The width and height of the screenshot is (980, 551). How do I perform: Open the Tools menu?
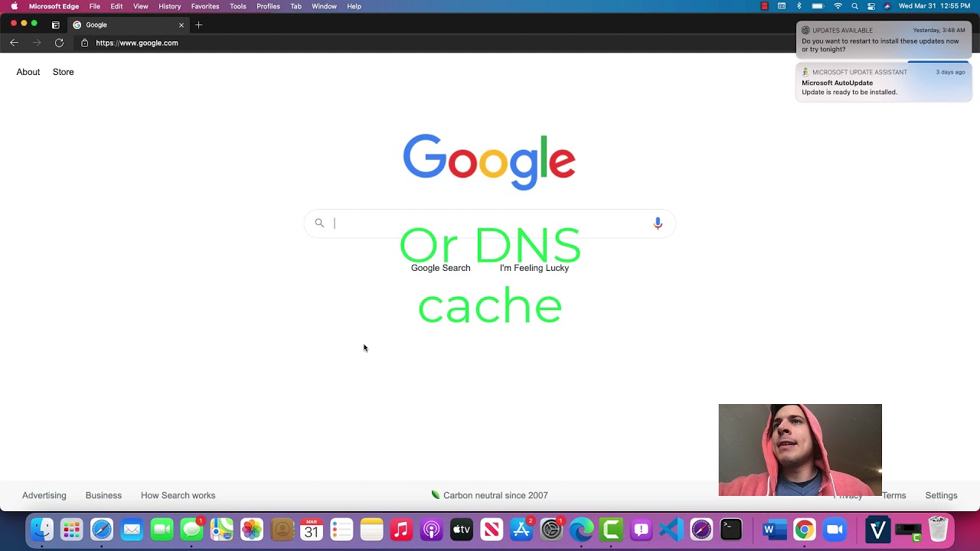click(x=238, y=6)
